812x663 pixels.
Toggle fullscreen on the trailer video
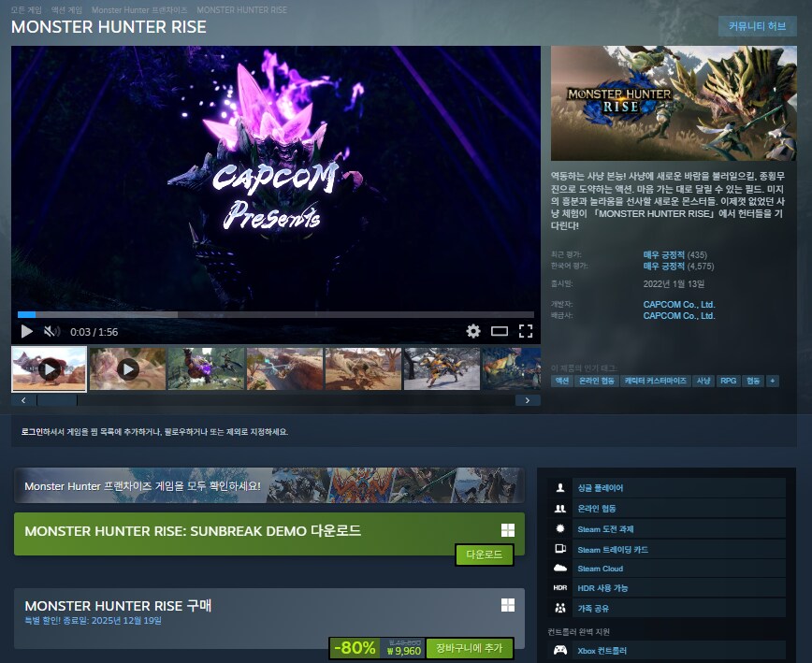527,331
